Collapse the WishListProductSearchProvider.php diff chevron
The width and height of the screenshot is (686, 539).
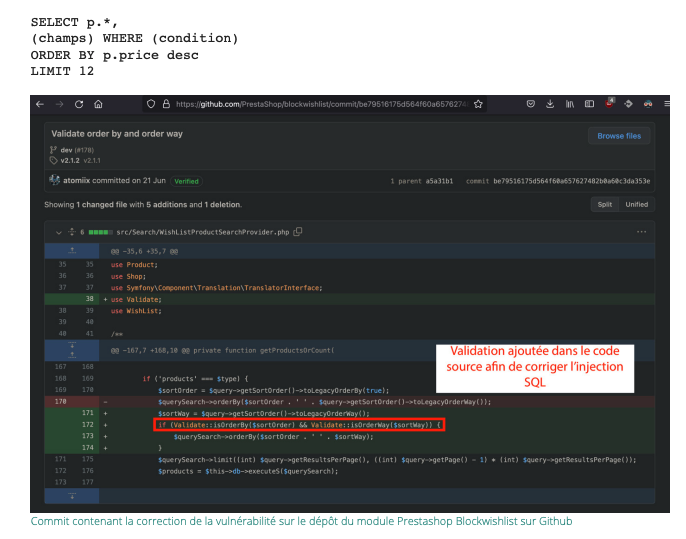pos(59,232)
